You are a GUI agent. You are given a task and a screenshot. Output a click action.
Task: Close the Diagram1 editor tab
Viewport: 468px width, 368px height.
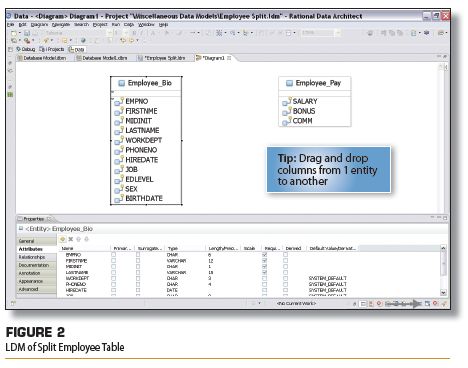click(x=229, y=58)
